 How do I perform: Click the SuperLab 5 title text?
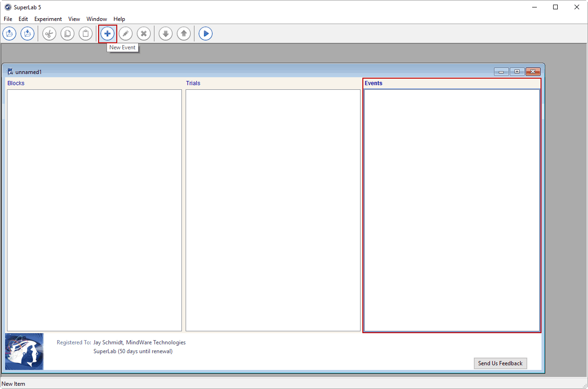click(x=27, y=7)
